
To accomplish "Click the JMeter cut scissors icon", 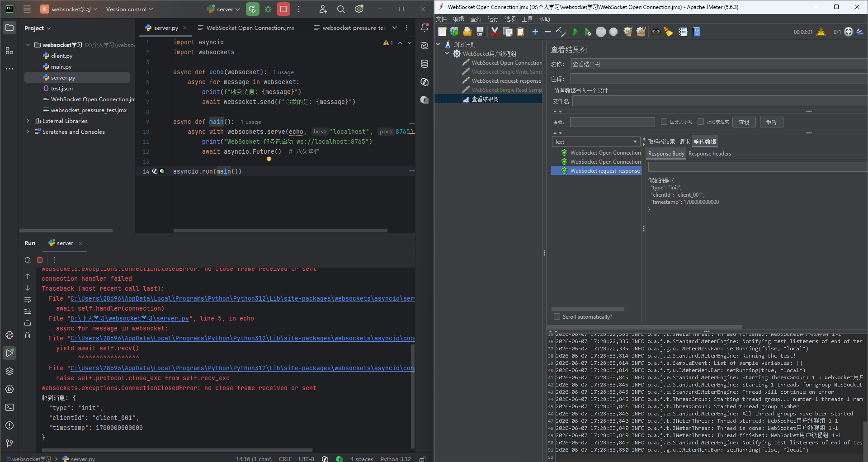I will pos(495,32).
